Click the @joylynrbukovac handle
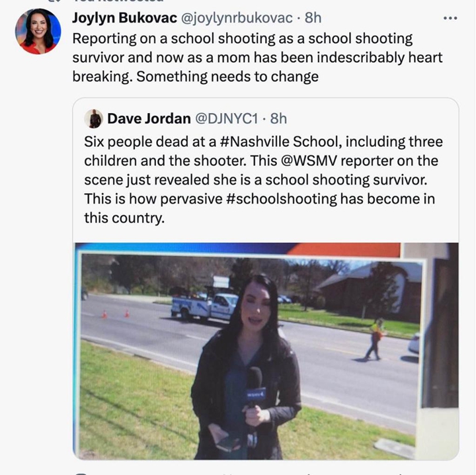This screenshot has height=475, width=476. [237, 19]
